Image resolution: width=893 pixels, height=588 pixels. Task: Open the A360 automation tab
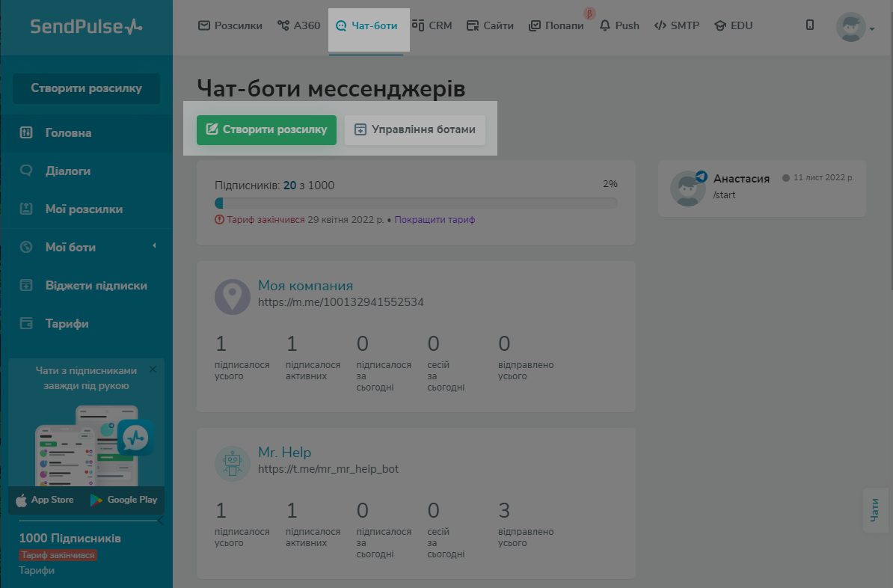(x=299, y=25)
